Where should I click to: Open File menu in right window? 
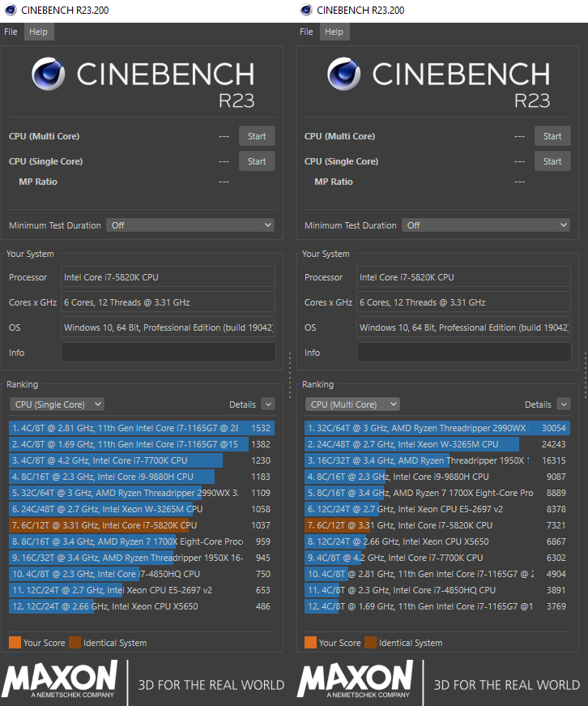306,32
